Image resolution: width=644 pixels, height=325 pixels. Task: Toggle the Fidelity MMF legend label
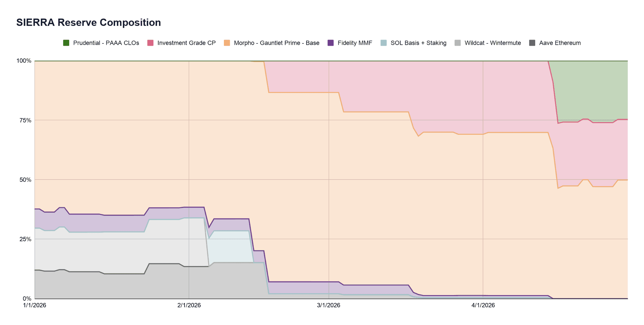click(355, 43)
